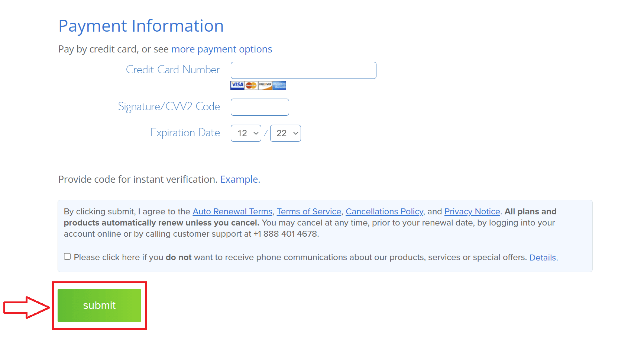Click the Discover card logo
Image resolution: width=644 pixels, height=342 pixels.
pos(265,85)
